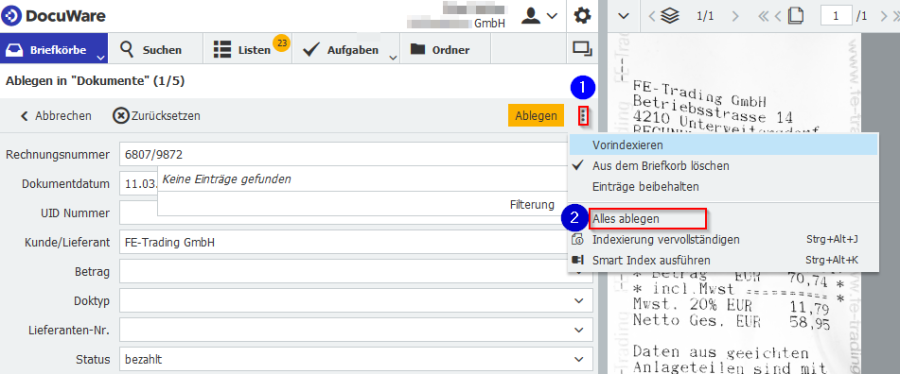Click the pages icon in viewer toolbar

[x=796, y=16]
